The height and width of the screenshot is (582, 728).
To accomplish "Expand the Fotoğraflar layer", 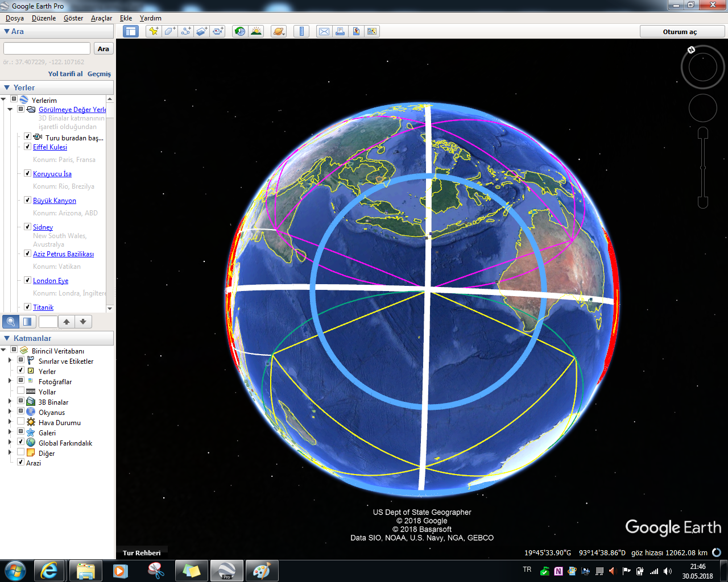I will click(x=10, y=381).
